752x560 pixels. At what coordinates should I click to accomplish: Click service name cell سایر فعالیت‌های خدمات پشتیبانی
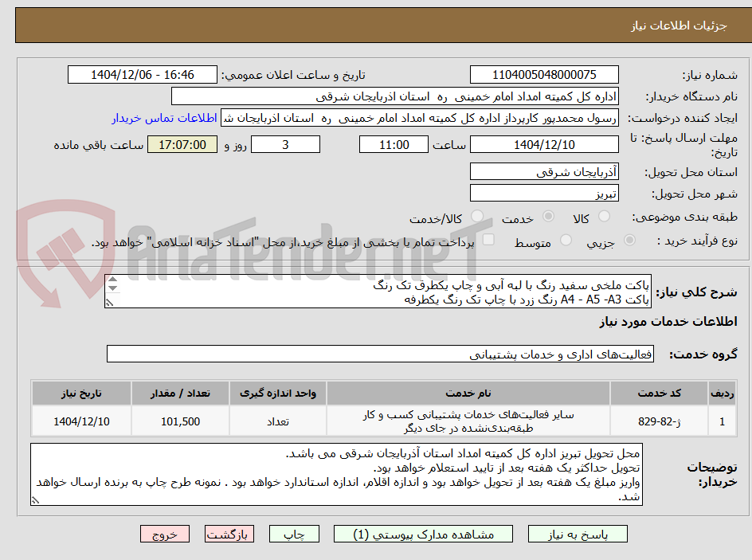[x=468, y=421]
